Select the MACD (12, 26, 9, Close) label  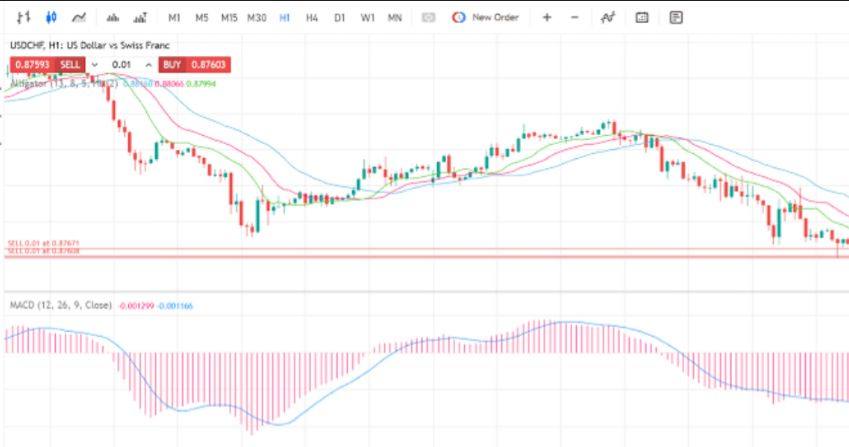(61, 305)
